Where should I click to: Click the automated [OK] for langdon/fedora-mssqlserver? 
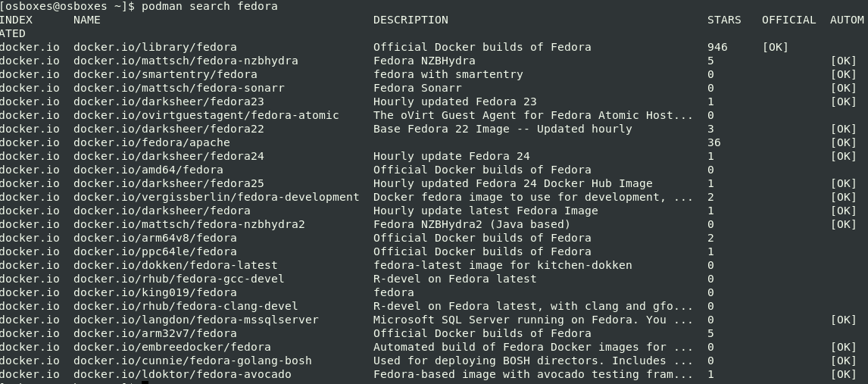(x=843, y=320)
